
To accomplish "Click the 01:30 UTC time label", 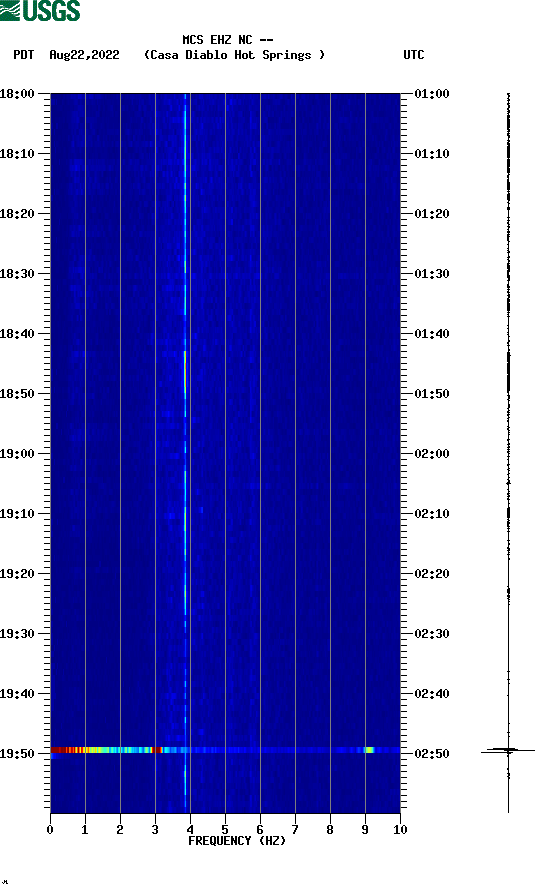I will click(x=432, y=273).
